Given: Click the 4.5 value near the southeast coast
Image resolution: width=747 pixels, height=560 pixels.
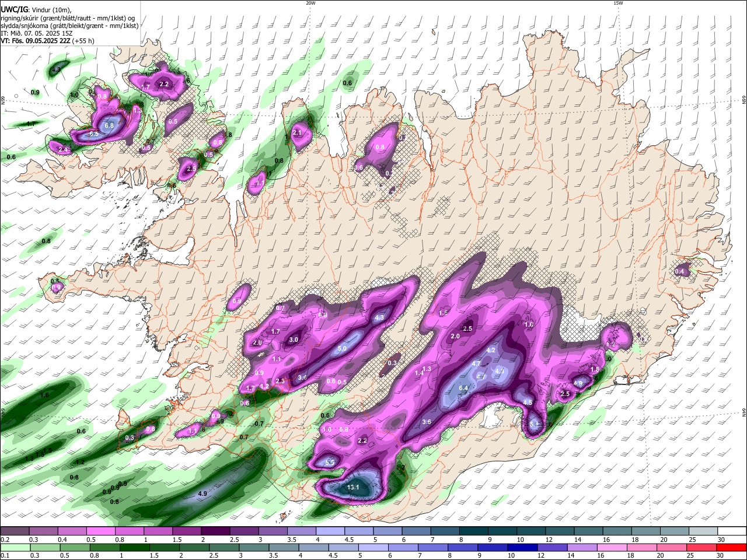Looking at the screenshot, I should (528, 402).
